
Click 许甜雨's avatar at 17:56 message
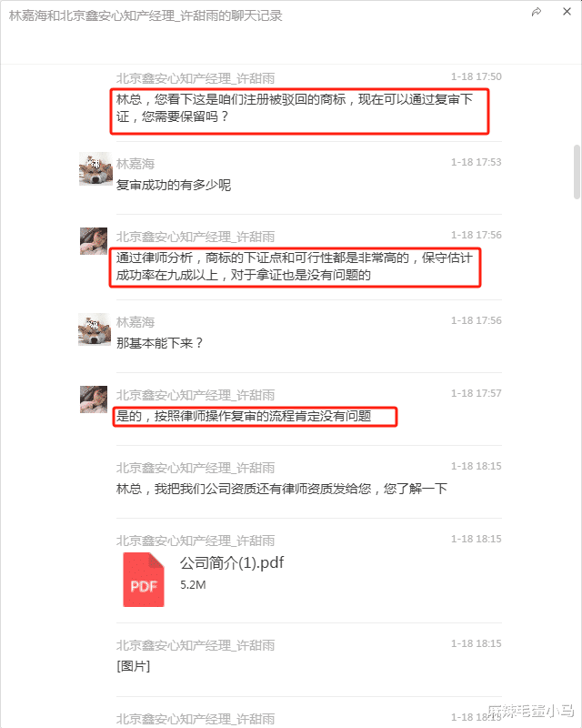pyautogui.click(x=94, y=241)
